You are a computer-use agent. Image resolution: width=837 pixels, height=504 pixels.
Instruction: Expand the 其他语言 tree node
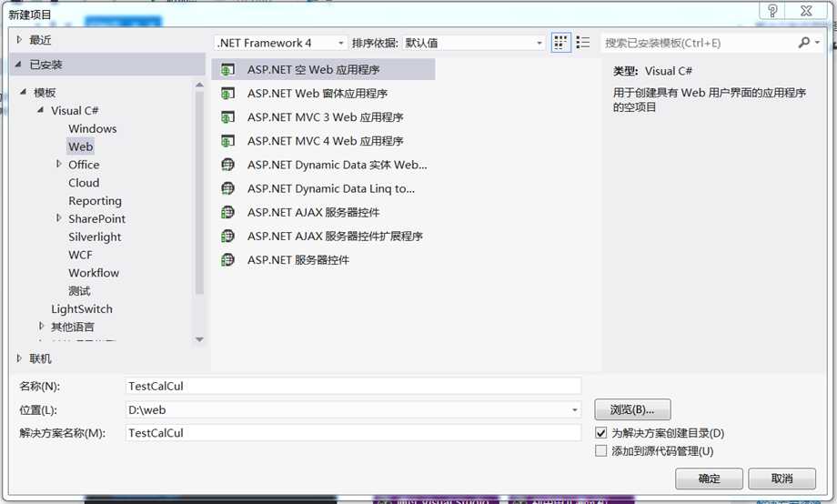click(41, 327)
